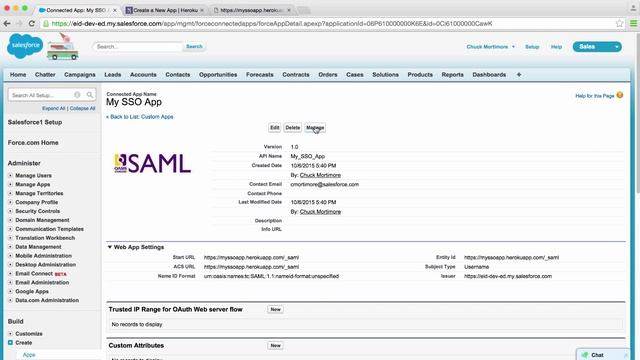Viewport: 640px width, 360px height.
Task: Collapse the Create node under Build
Action: click(10, 342)
